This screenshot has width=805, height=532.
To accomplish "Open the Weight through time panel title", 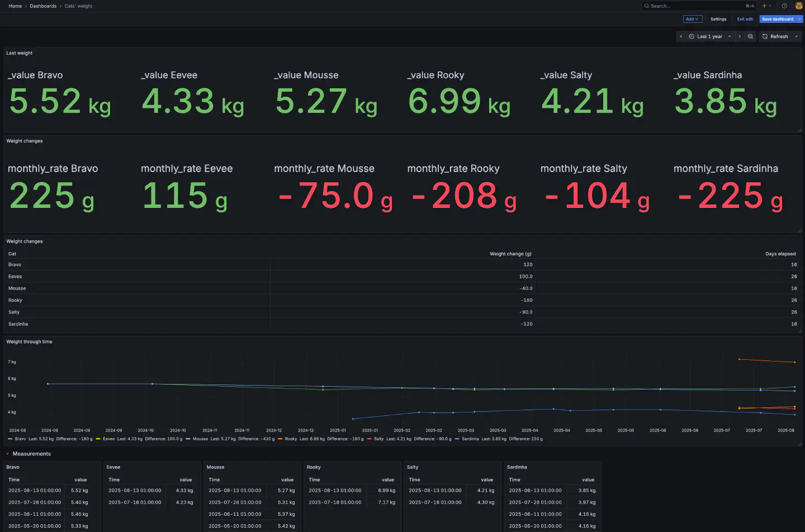I will (x=29, y=341).
